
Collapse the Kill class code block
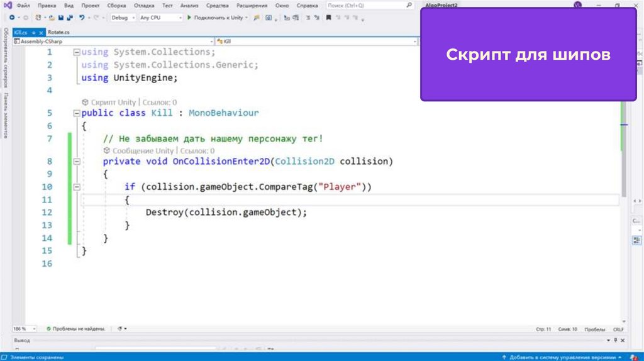point(77,113)
